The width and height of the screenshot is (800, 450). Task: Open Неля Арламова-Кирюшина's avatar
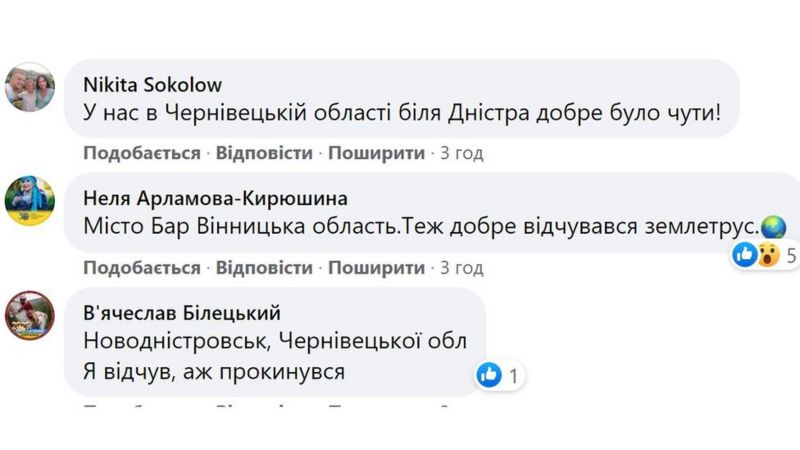click(x=30, y=199)
